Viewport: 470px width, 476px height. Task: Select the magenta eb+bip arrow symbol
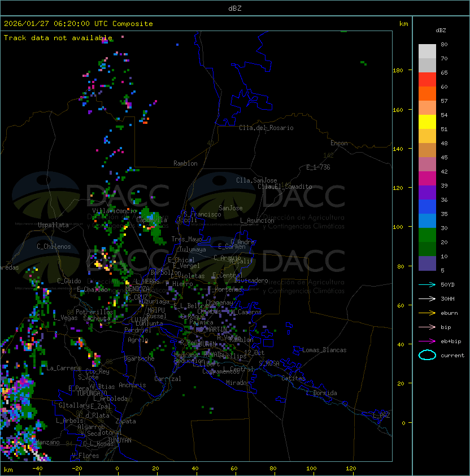click(x=427, y=341)
